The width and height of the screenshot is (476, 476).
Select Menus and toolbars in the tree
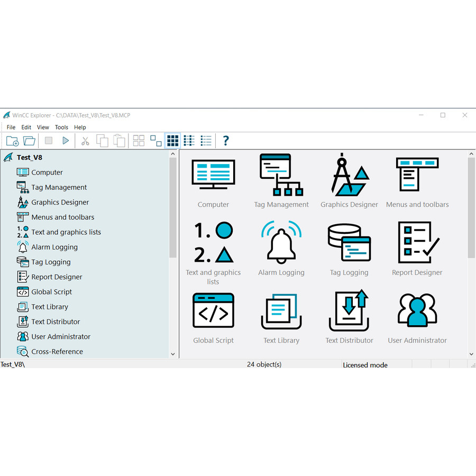pyautogui.click(x=63, y=217)
